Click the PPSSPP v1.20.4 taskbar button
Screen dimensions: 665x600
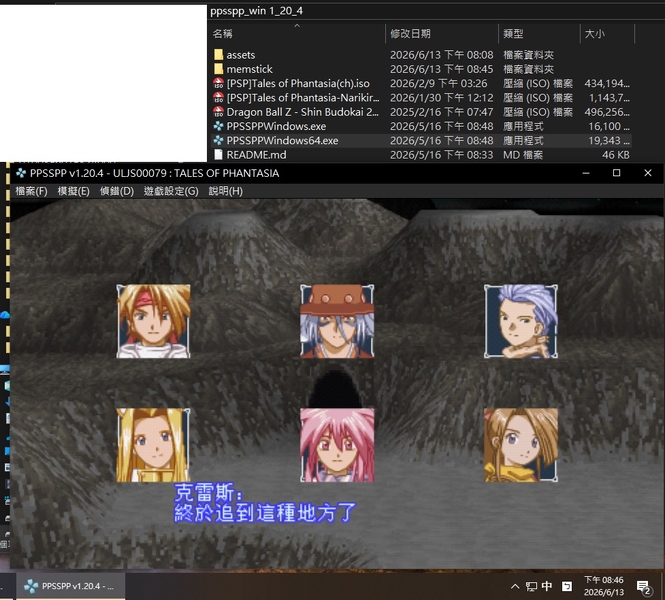(71, 586)
